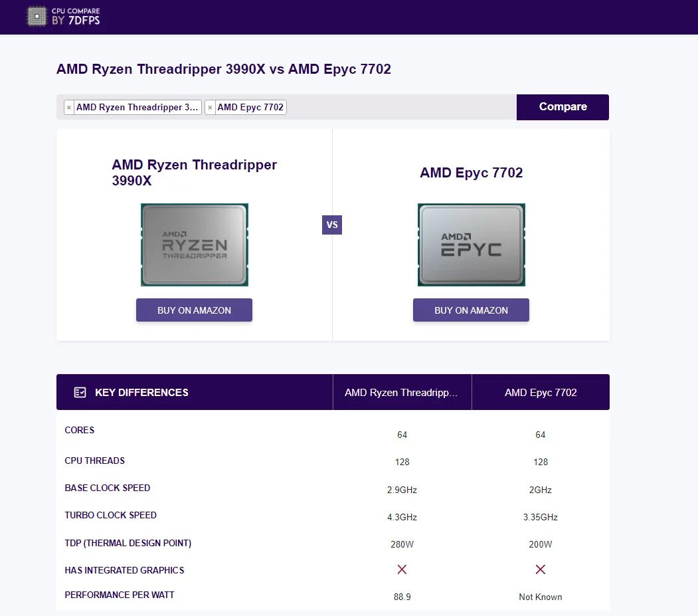The height and width of the screenshot is (616, 698).
Task: Click the TURBO CLOCK SPEED label
Action: point(110,515)
